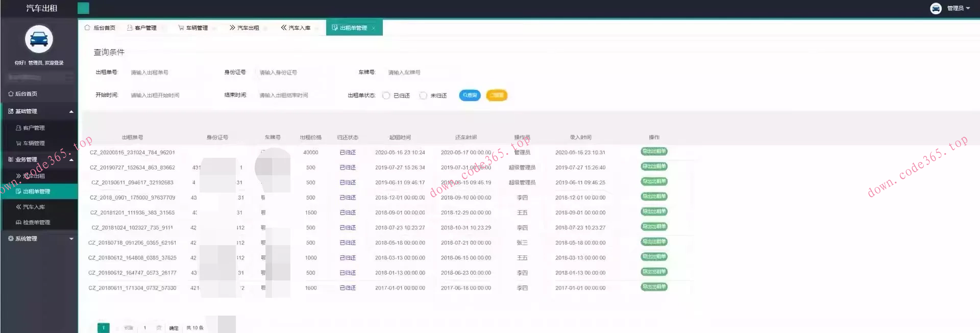Screen dimensions: 980x333
Task: Switch to the 汽车入库 tab
Action: coord(296,28)
